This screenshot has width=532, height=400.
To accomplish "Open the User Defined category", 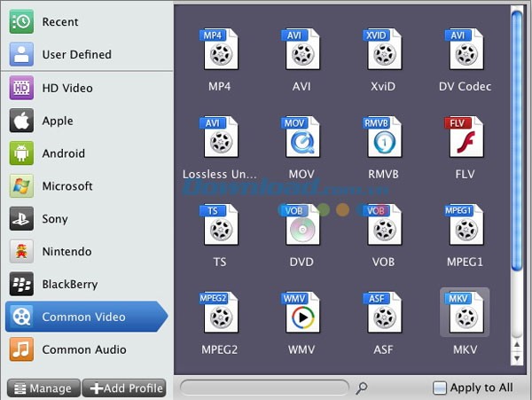I will 87,54.
